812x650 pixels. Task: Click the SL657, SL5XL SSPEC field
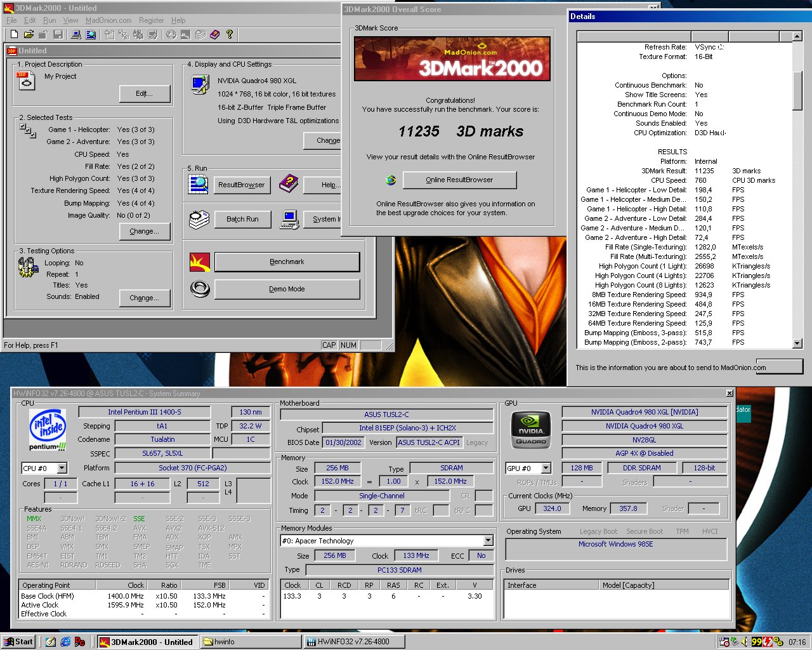[162, 453]
